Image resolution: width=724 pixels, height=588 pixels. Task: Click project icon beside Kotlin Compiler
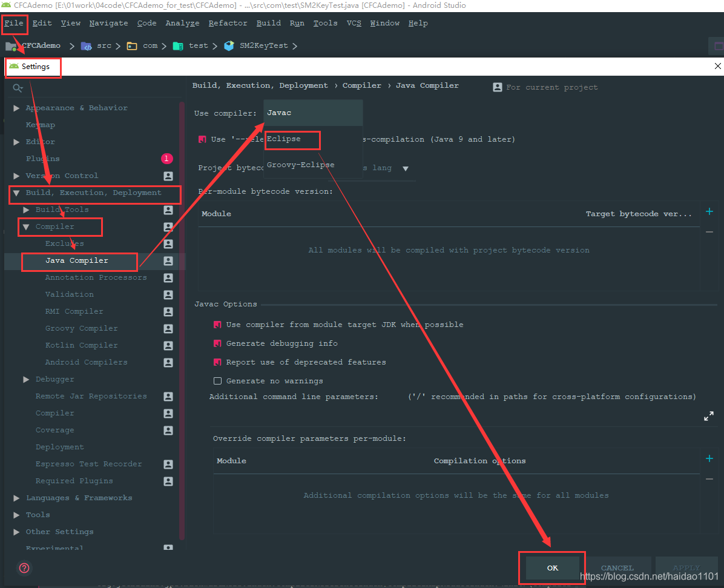pyautogui.click(x=168, y=346)
